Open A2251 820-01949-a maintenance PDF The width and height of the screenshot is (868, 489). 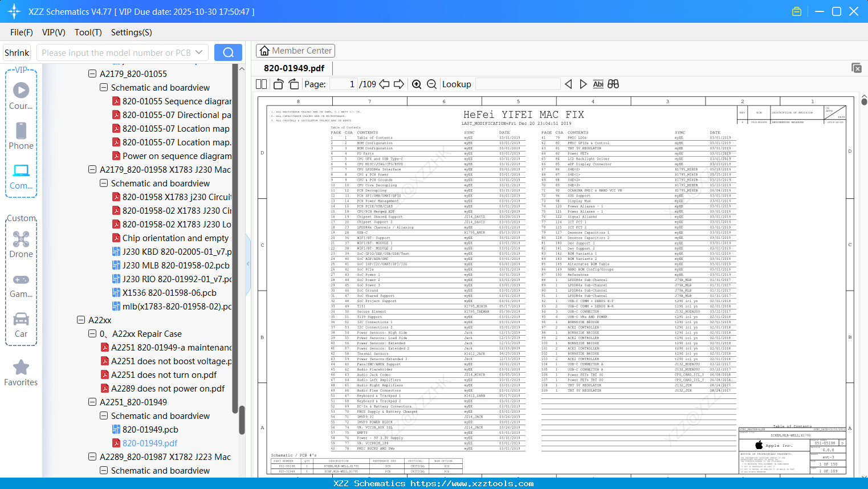166,348
